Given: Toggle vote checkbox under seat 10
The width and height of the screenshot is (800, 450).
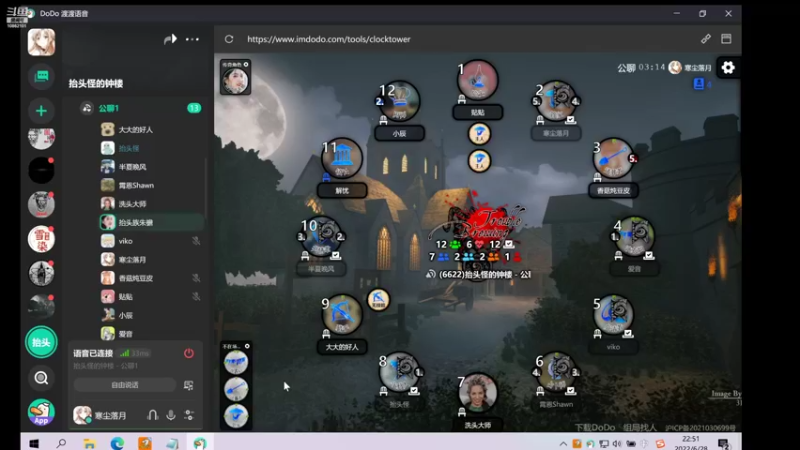Looking at the screenshot, I should pyautogui.click(x=335, y=255).
